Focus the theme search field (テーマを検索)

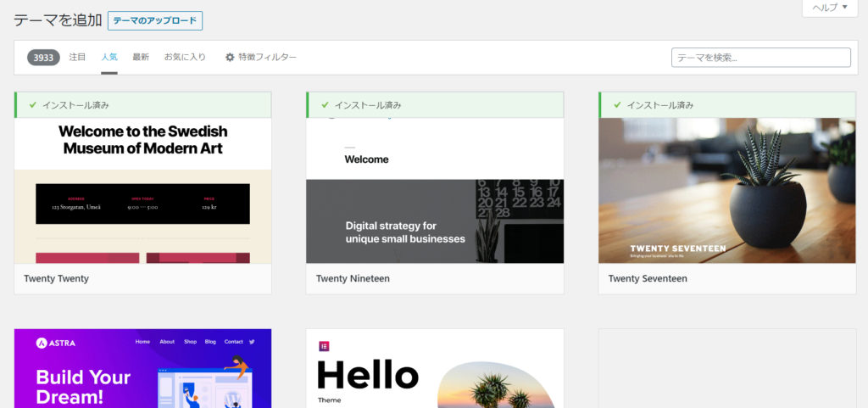[760, 58]
